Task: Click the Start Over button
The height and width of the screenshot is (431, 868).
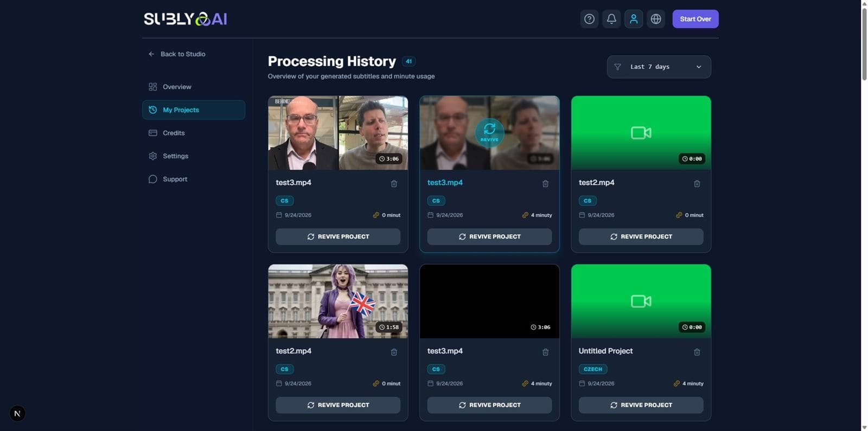Action: coord(695,19)
